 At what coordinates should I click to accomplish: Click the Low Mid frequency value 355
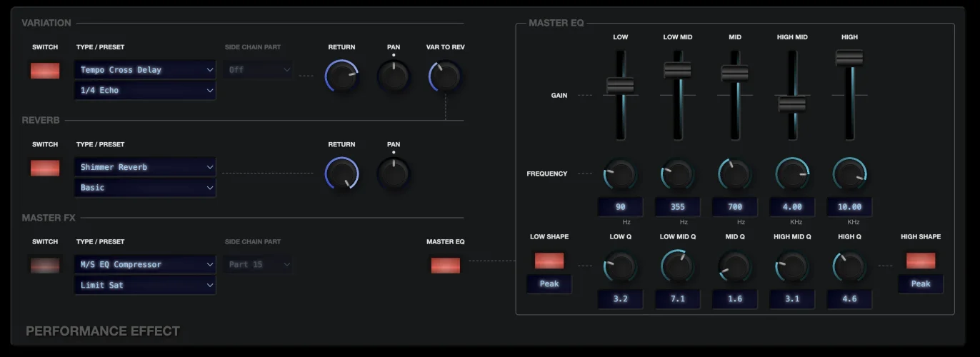[677, 207]
